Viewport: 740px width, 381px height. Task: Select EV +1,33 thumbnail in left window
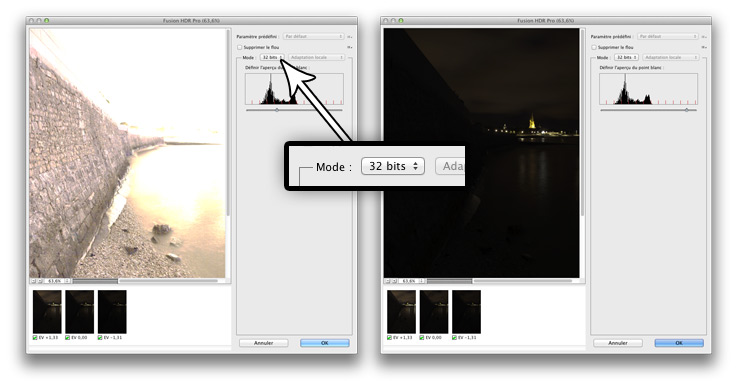point(47,312)
